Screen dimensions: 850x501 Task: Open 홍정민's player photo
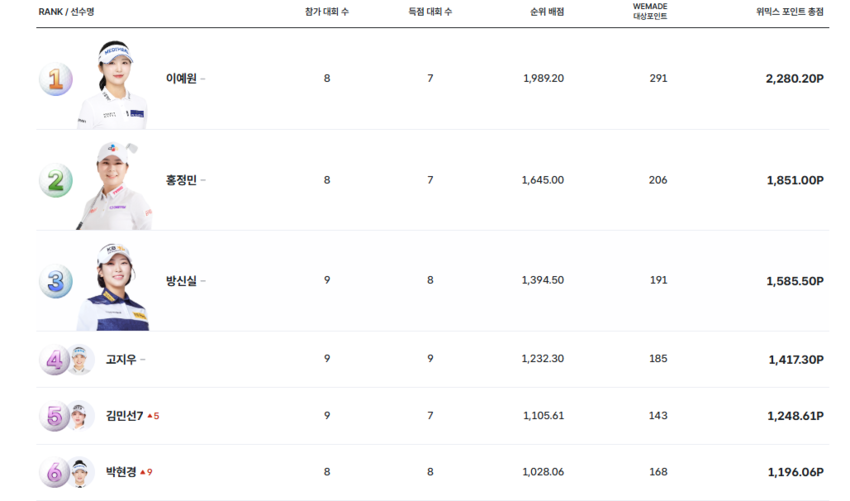pyautogui.click(x=113, y=185)
